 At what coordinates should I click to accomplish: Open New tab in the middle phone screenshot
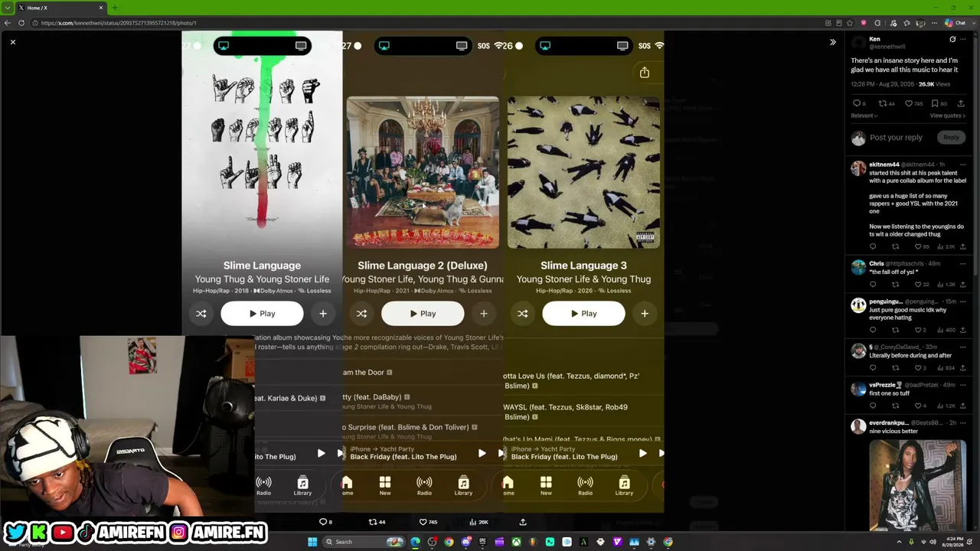point(385,486)
